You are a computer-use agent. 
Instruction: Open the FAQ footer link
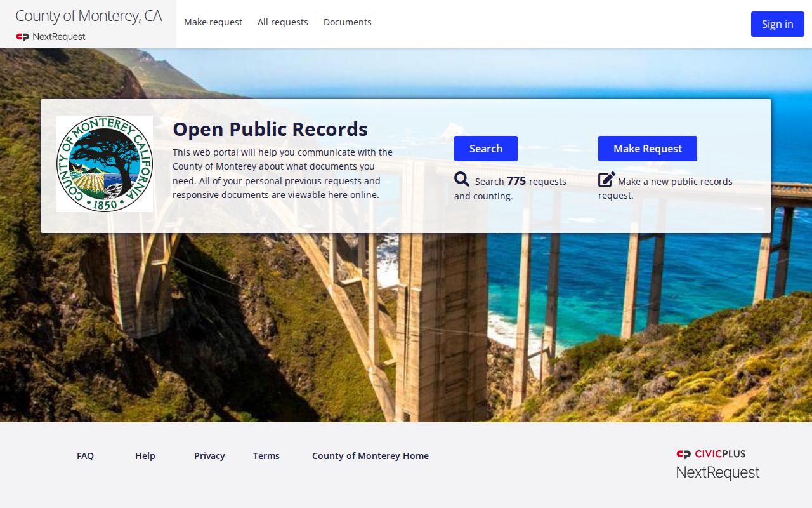(x=85, y=456)
